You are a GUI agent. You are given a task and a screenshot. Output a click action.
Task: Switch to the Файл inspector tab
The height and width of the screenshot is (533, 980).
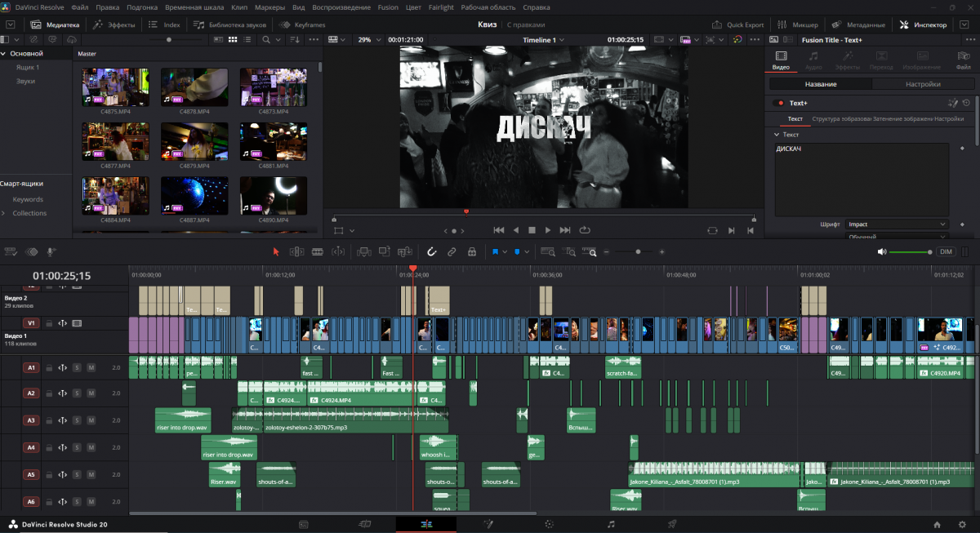click(963, 60)
